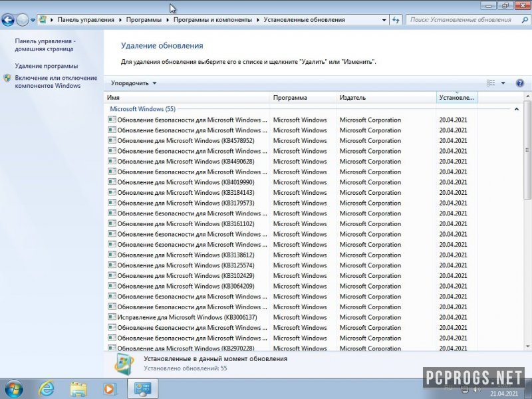
Task: Sort by the 'Установлено' column header
Action: 457,98
